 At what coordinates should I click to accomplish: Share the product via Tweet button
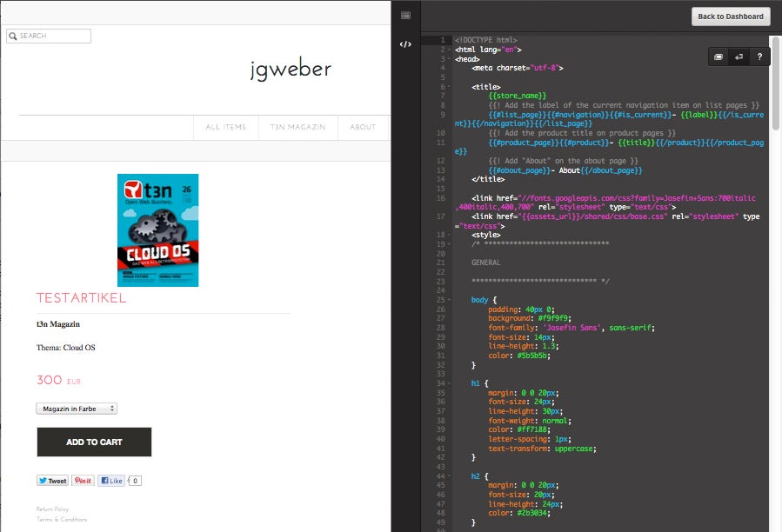52,481
